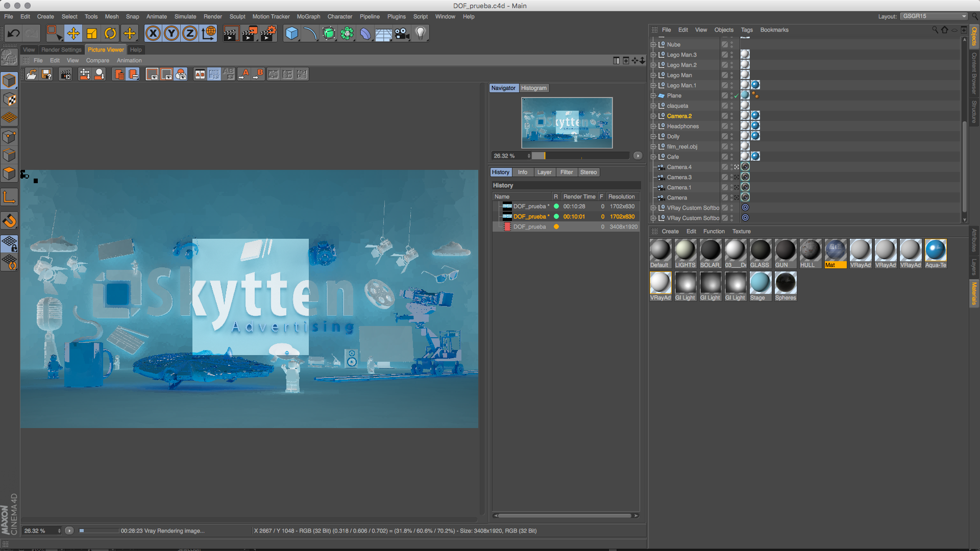Activate the Move tool
This screenshot has height=551, width=980.
click(73, 34)
